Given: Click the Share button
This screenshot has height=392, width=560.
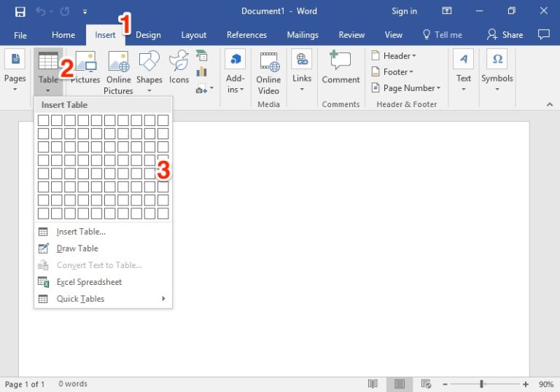Looking at the screenshot, I should pos(505,35).
